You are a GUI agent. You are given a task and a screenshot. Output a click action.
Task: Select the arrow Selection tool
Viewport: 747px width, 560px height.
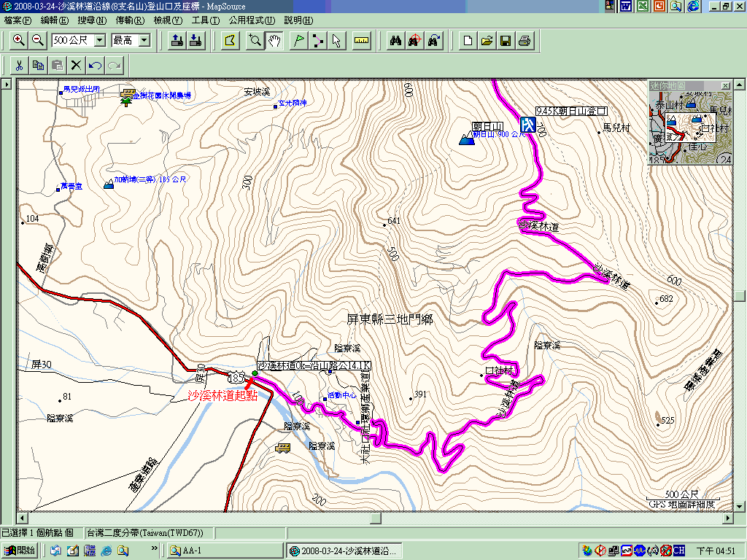coord(336,41)
